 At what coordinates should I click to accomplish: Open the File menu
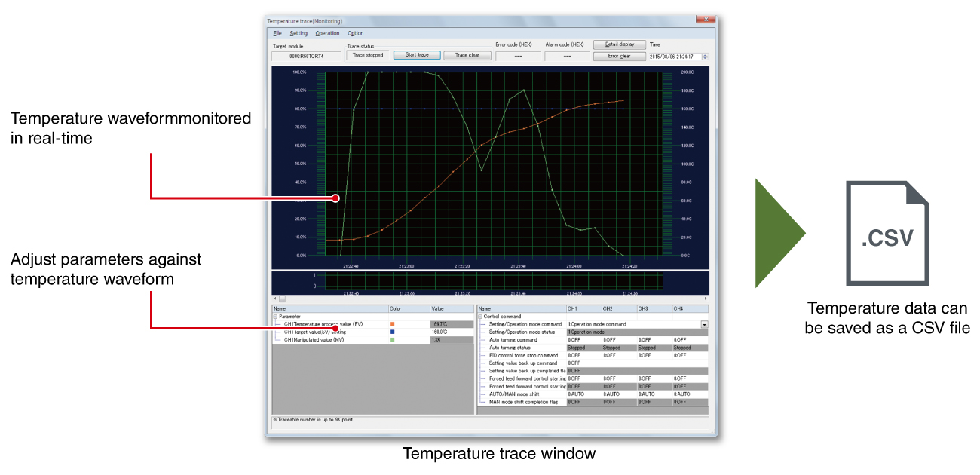(x=277, y=33)
